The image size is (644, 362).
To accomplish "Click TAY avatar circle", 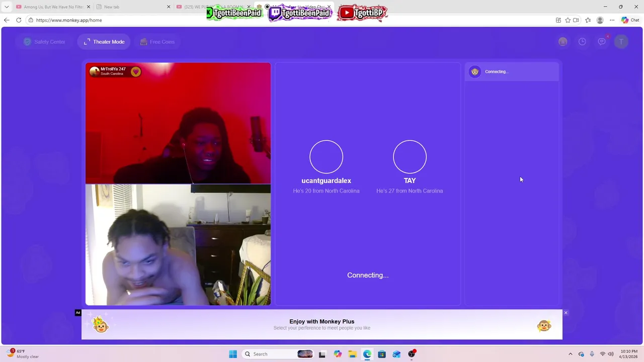I will click(410, 157).
